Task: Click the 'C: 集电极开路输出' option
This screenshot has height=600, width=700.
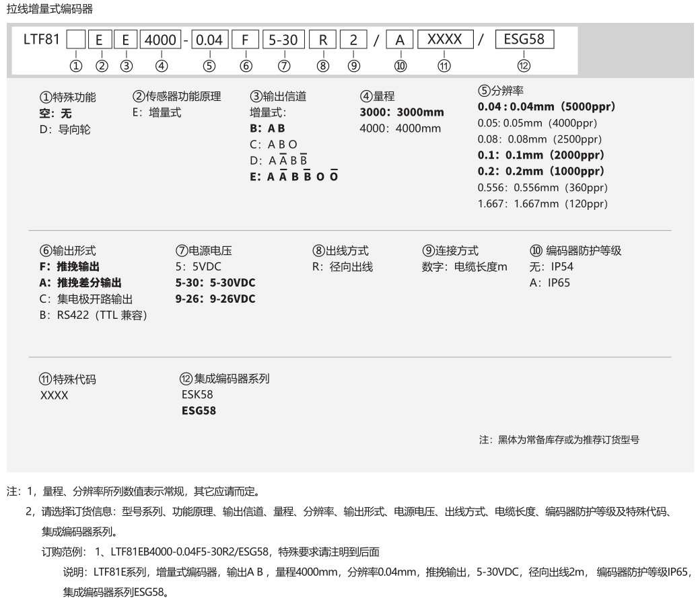Action: (x=86, y=299)
